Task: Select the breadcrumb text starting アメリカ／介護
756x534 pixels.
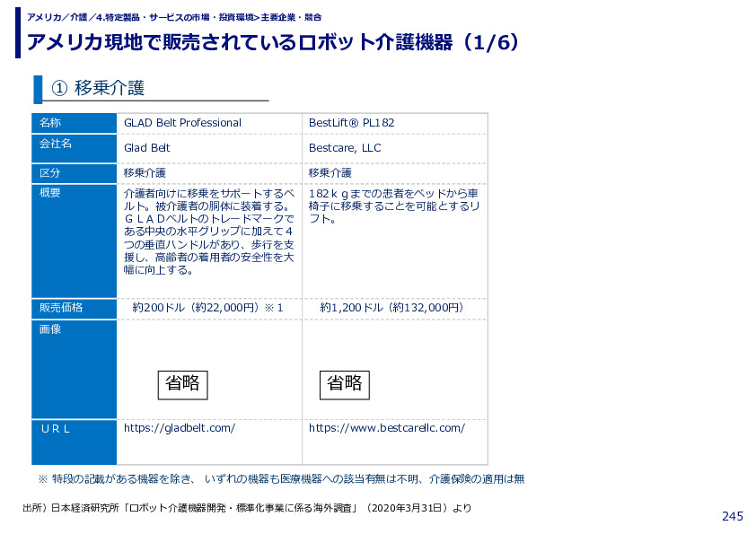Action: (x=174, y=17)
